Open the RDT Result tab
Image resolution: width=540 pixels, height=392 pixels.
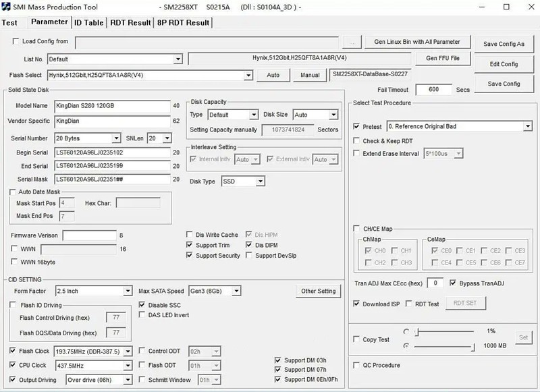click(x=130, y=22)
